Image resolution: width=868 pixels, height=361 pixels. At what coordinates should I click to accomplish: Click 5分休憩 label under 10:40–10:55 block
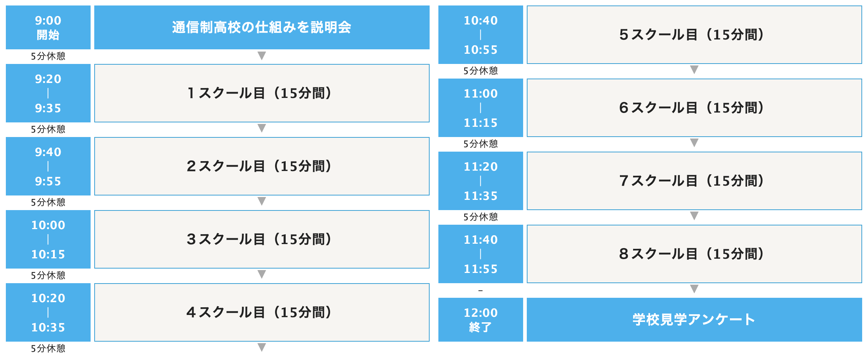(480, 71)
